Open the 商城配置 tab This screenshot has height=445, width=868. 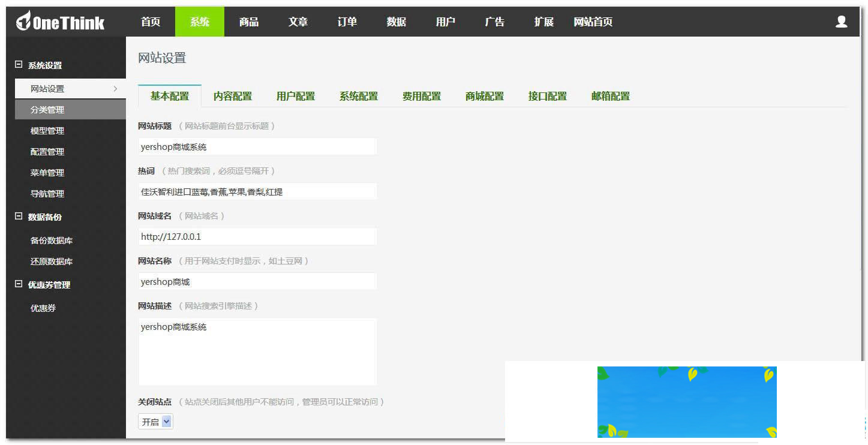(484, 95)
